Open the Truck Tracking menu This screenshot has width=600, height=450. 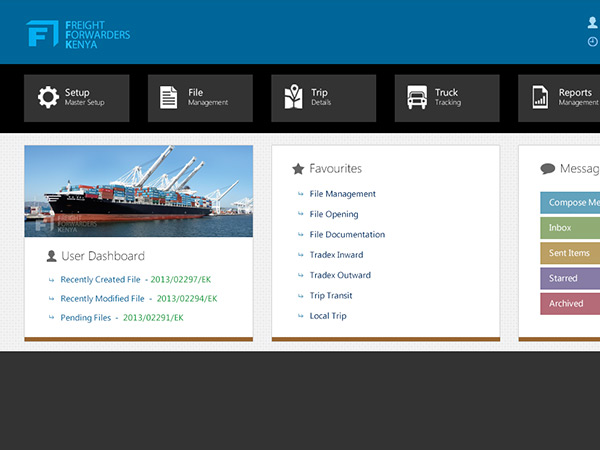pos(446,98)
